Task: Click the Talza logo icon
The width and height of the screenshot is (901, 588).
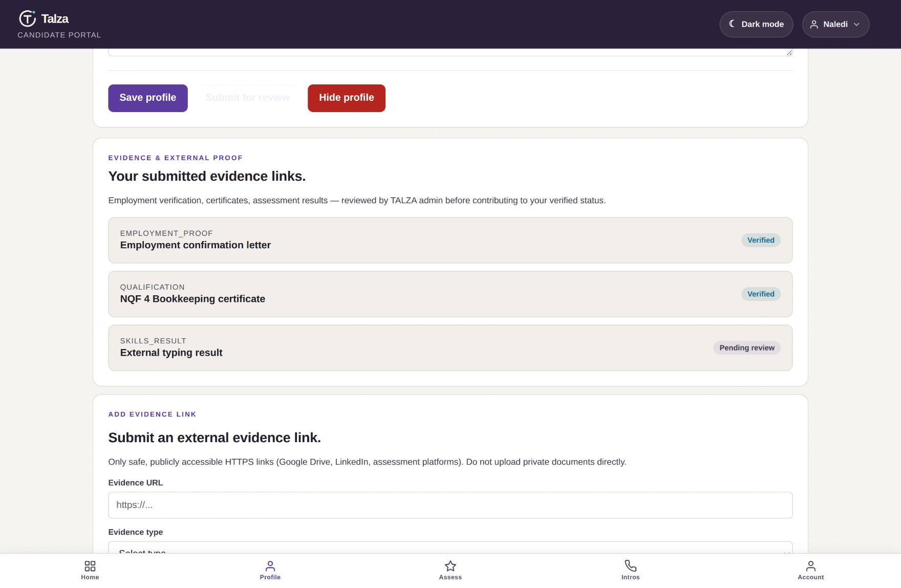Action: tap(27, 18)
